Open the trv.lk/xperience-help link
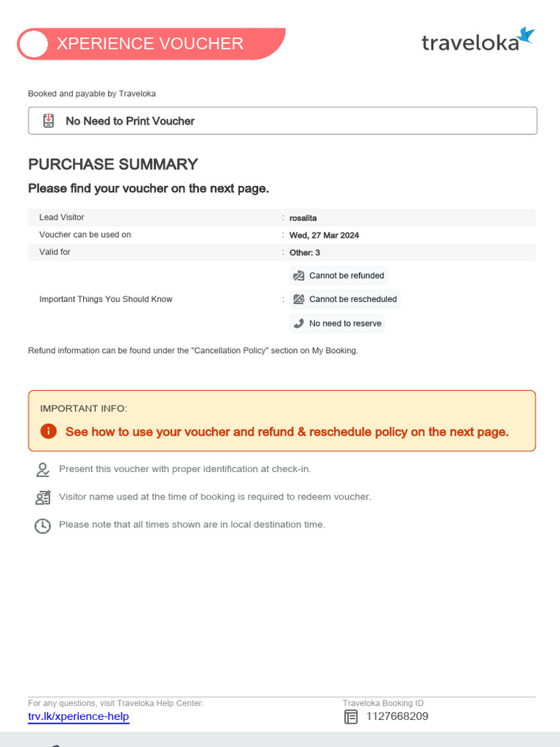Image resolution: width=560 pixels, height=747 pixels. 79,716
